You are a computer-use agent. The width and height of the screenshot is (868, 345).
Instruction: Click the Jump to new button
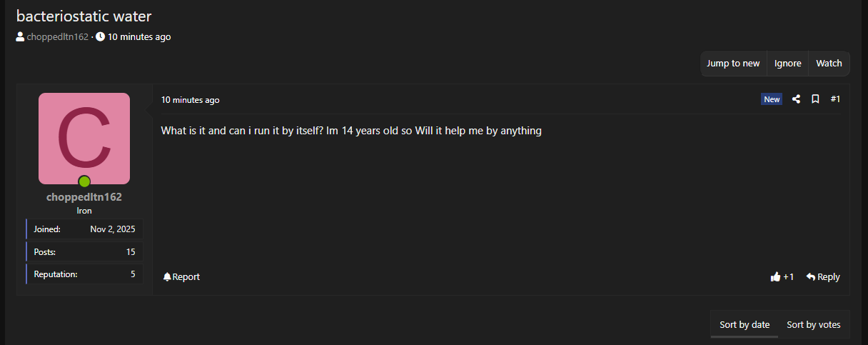point(733,63)
